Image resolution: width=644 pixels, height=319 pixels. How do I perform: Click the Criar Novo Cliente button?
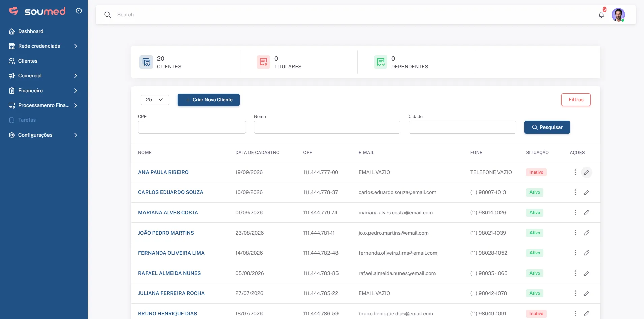click(208, 100)
